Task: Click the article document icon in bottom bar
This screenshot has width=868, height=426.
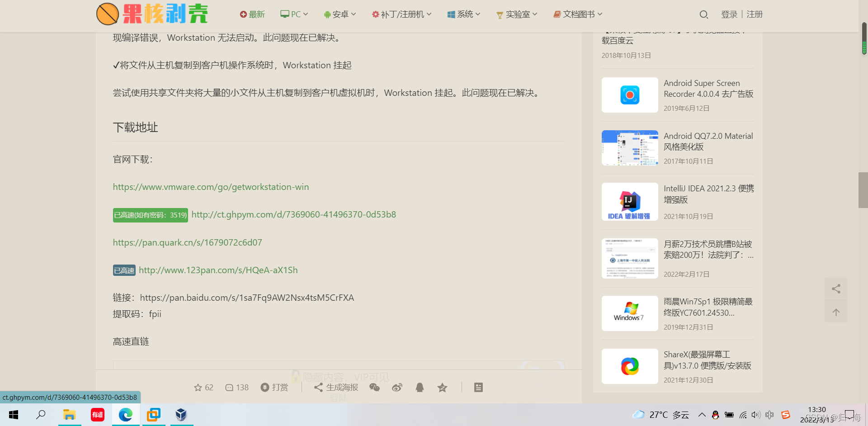Action: coord(478,388)
